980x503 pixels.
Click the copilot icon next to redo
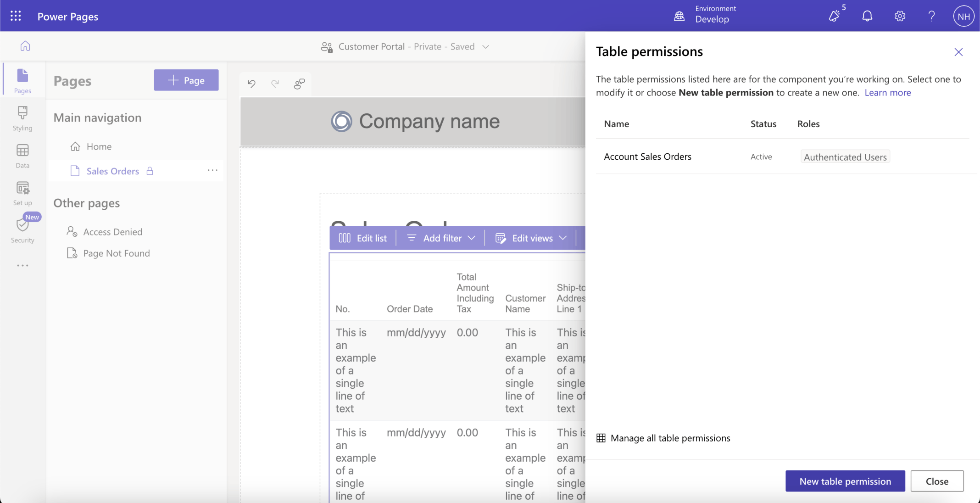[x=299, y=84]
